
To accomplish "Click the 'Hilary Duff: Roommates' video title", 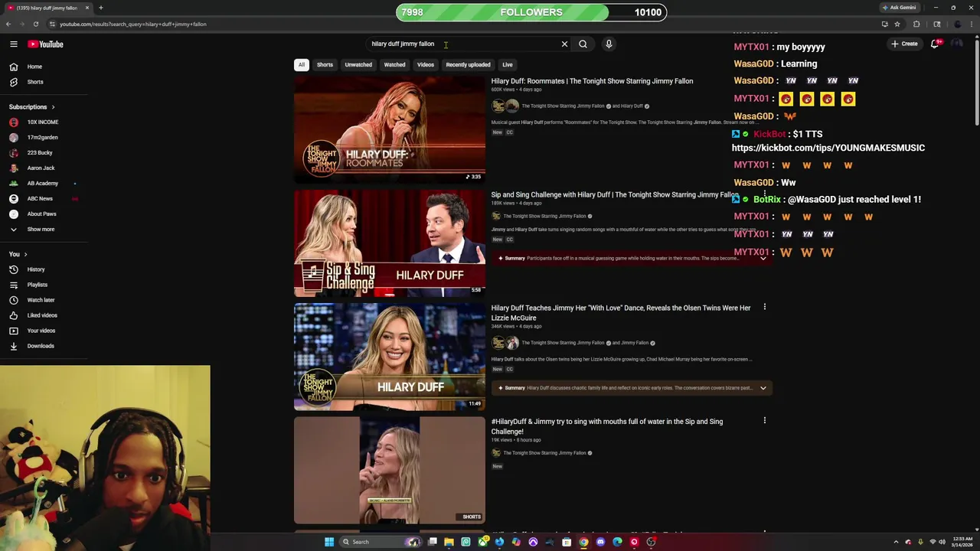I will [x=592, y=81].
